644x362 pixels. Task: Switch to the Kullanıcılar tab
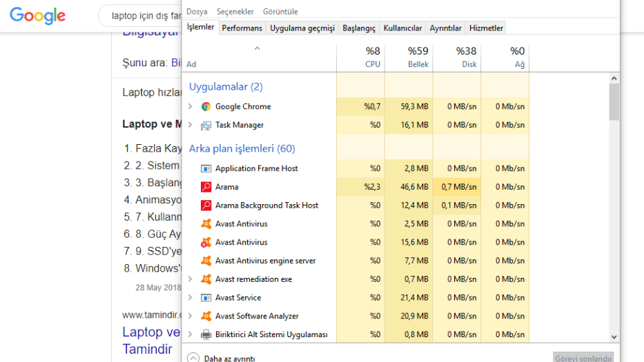pos(402,28)
